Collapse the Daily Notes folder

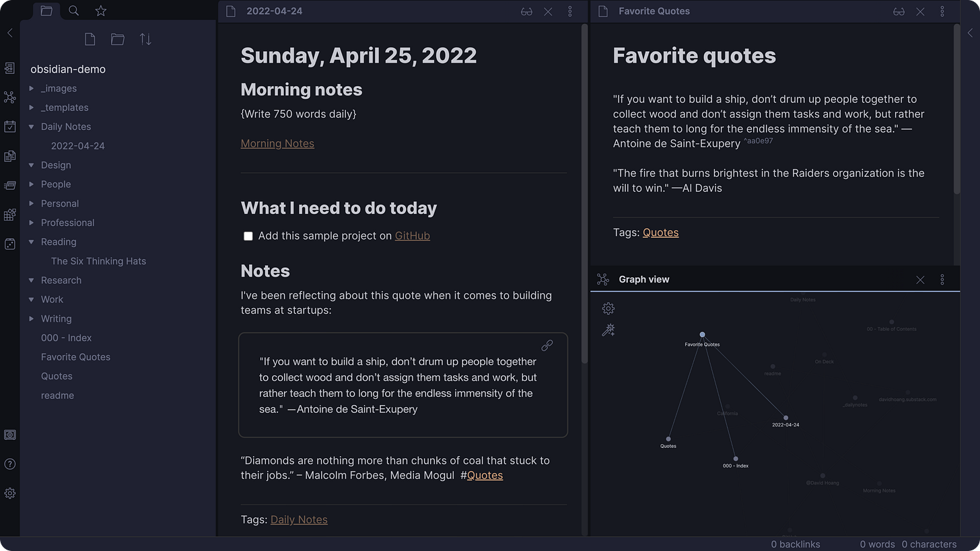point(30,126)
